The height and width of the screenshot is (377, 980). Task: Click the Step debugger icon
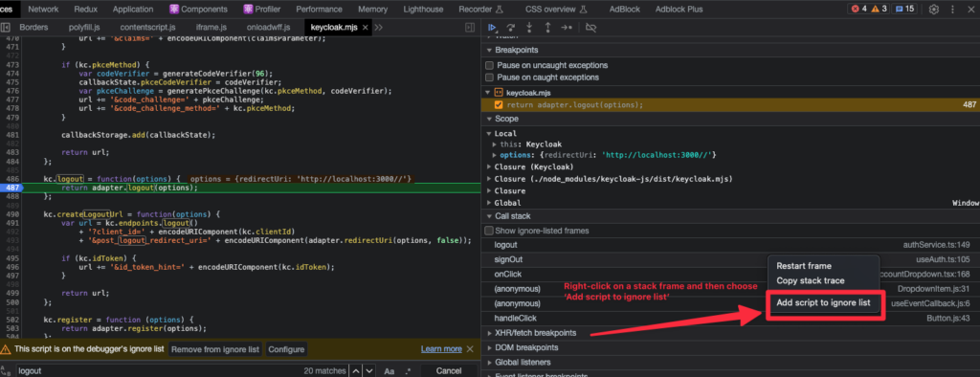pos(567,28)
